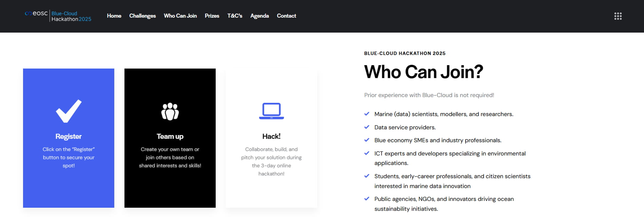Viewport: 644px width, 224px height.
Task: Click the checkmark beside Students, early-career professionals
Action: [367, 176]
